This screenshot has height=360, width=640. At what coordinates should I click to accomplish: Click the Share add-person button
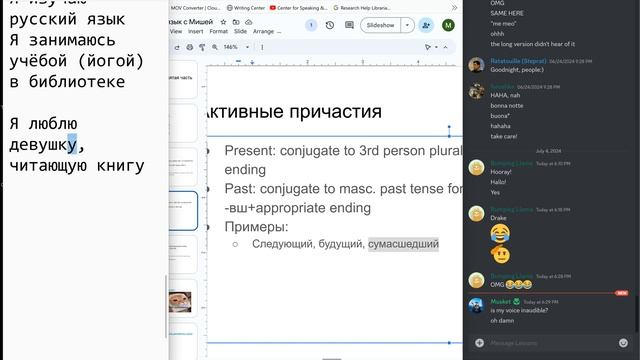426,25
